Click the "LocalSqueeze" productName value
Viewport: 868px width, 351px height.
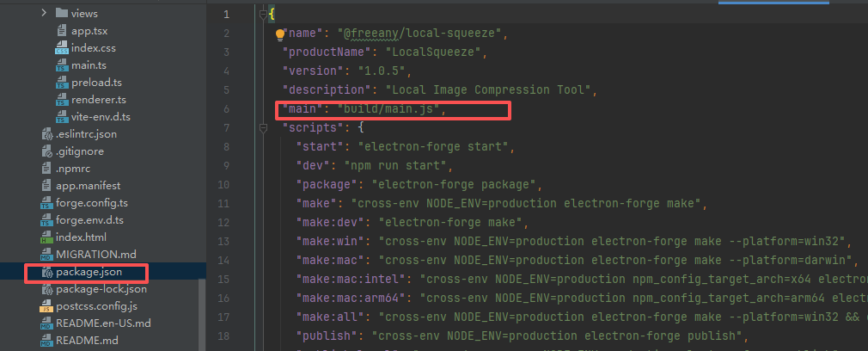435,52
